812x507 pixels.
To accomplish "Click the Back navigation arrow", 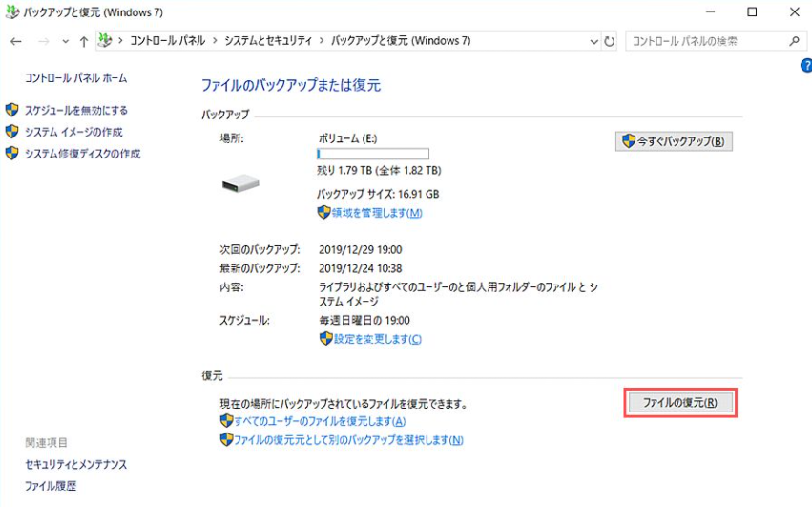I will tap(16, 42).
